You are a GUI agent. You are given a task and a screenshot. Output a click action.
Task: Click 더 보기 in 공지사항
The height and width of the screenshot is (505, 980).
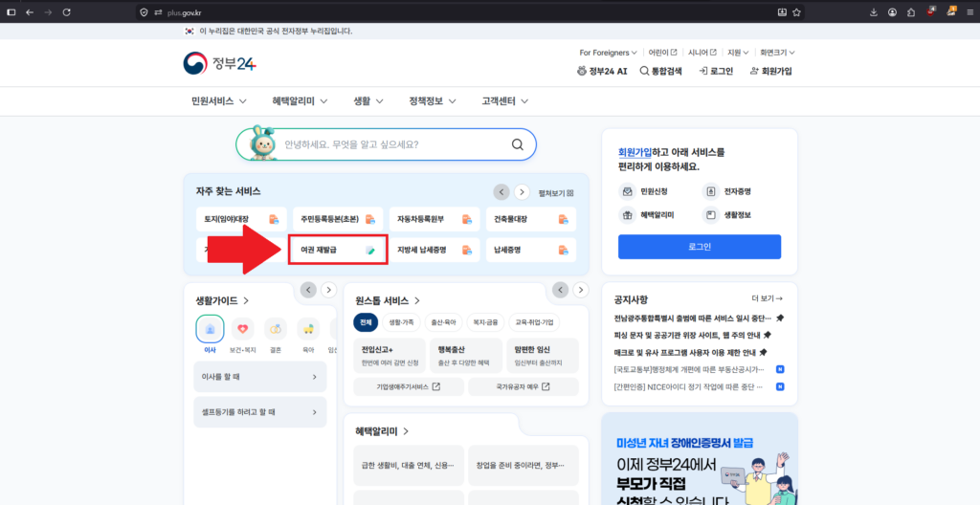click(x=767, y=298)
